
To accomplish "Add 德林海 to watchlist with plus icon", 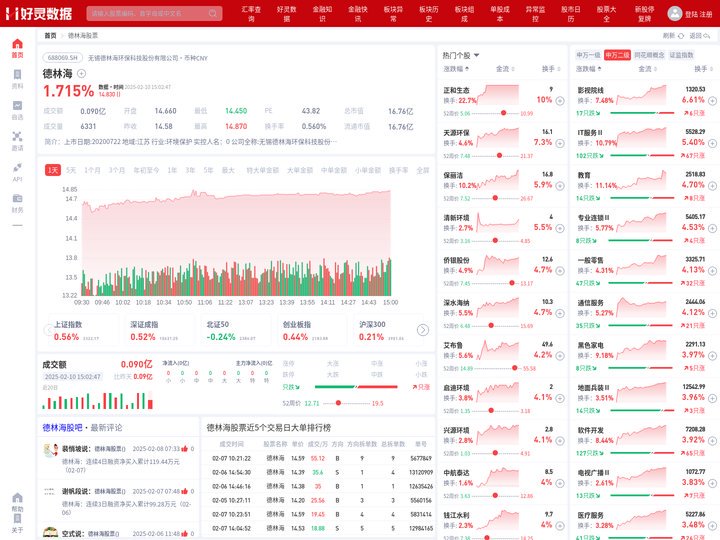I will tap(81, 73).
